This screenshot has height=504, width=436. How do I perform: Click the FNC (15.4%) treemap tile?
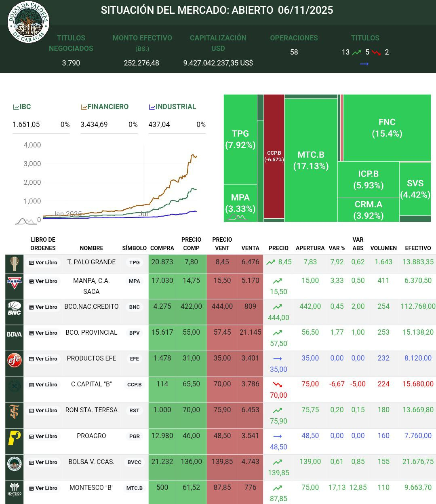click(x=387, y=128)
